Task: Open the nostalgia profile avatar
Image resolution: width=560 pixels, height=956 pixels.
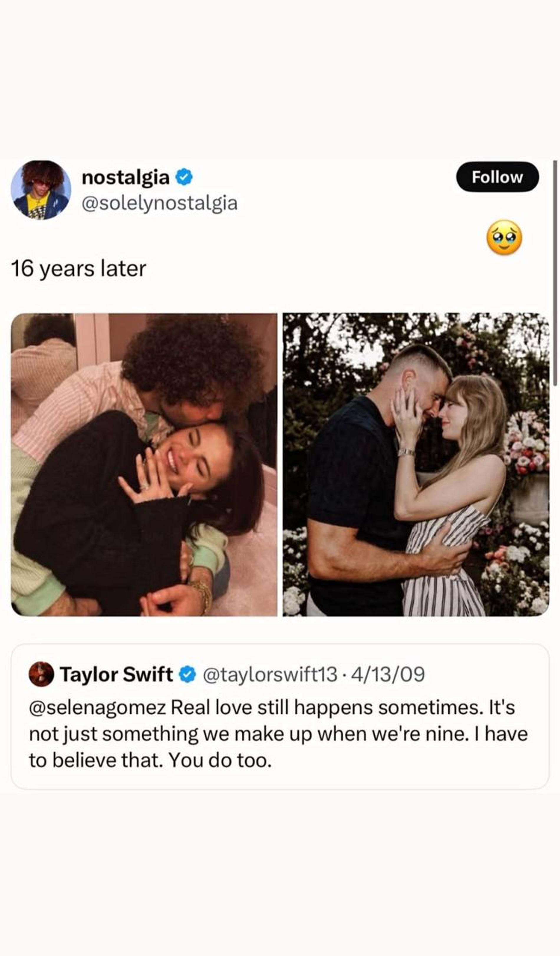Action: coord(41,190)
